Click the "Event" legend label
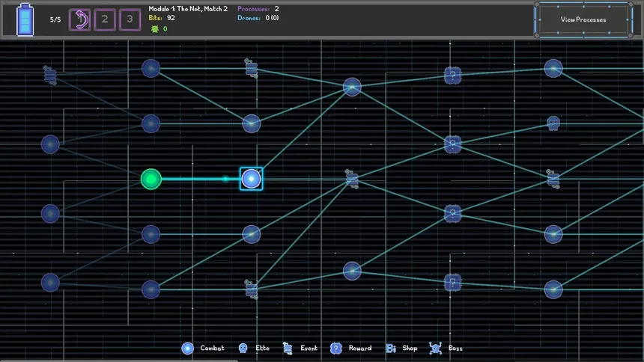The height and width of the screenshot is (362, 644). (309, 348)
